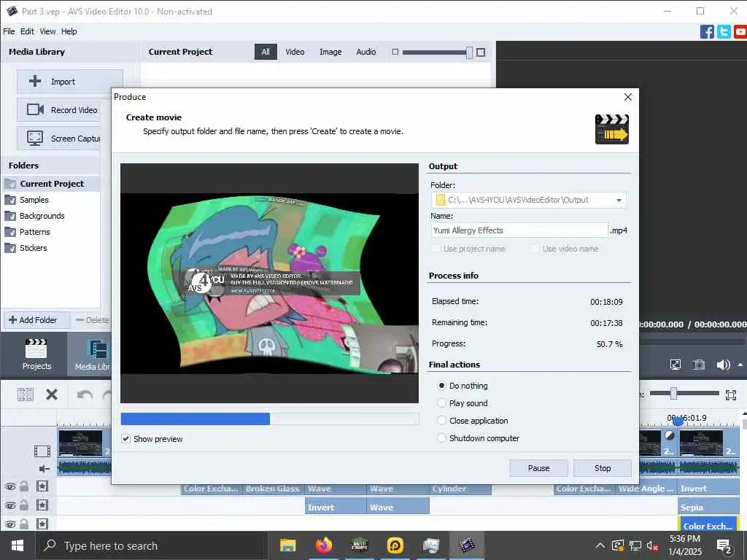Open the File menu

coord(9,31)
